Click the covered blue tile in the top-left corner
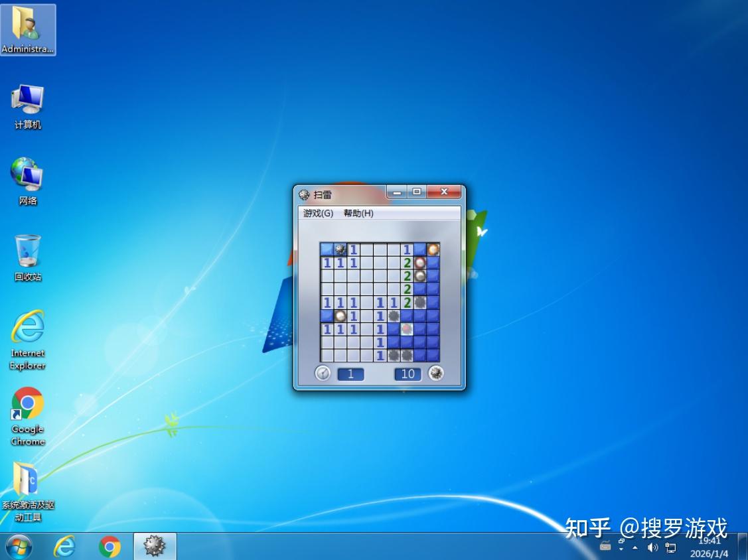Screen dimensions: 748x560 pyautogui.click(x=327, y=249)
